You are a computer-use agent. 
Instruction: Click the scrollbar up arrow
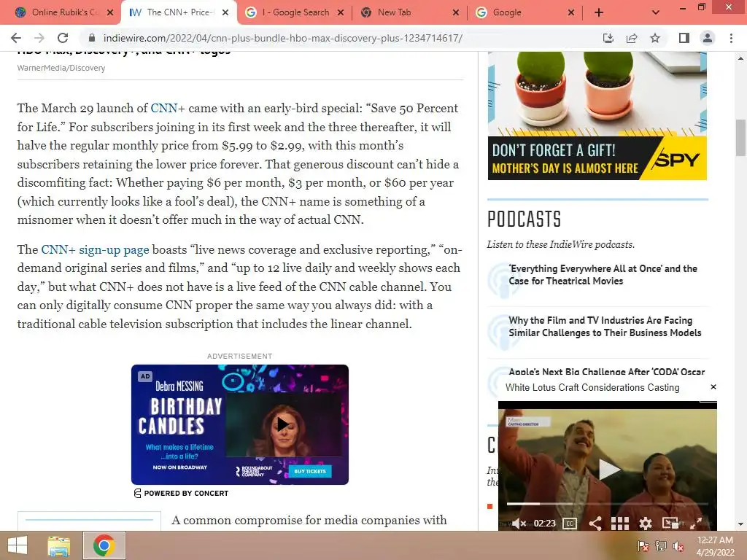[740, 58]
